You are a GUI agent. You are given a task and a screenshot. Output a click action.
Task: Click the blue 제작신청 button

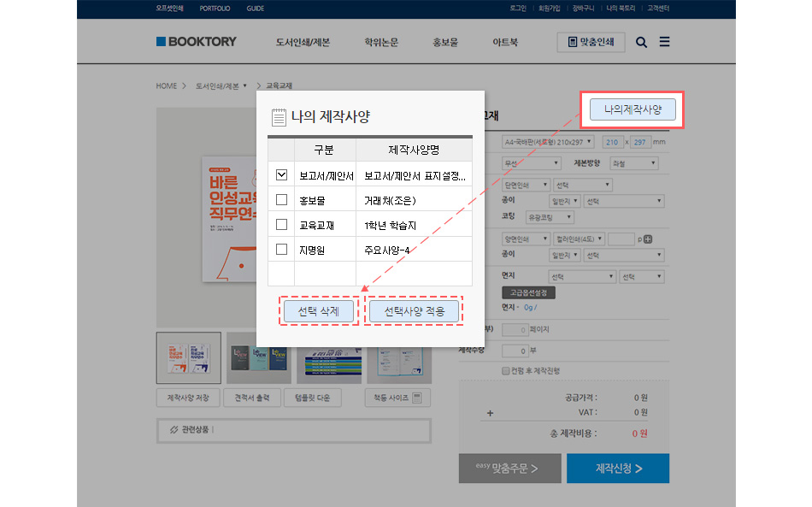tap(617, 469)
